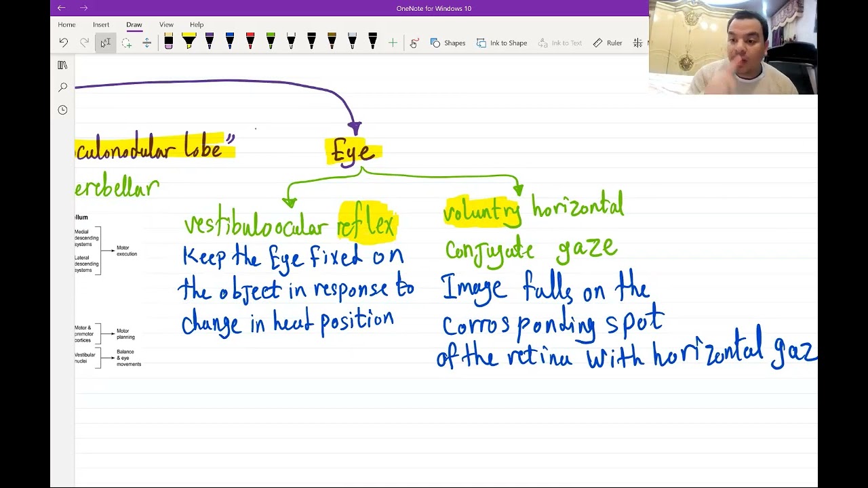This screenshot has height=488, width=868.
Task: Click the highlighted handwritten word "Eye"
Action: 353,152
